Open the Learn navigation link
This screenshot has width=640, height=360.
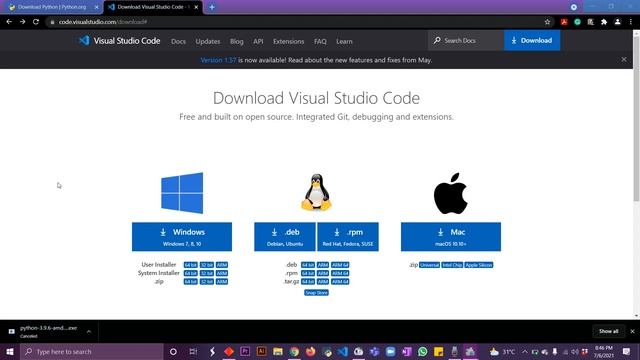point(344,41)
